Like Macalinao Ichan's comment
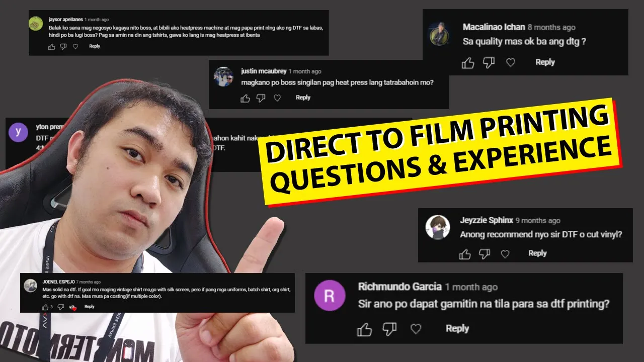644x362 pixels. point(468,62)
